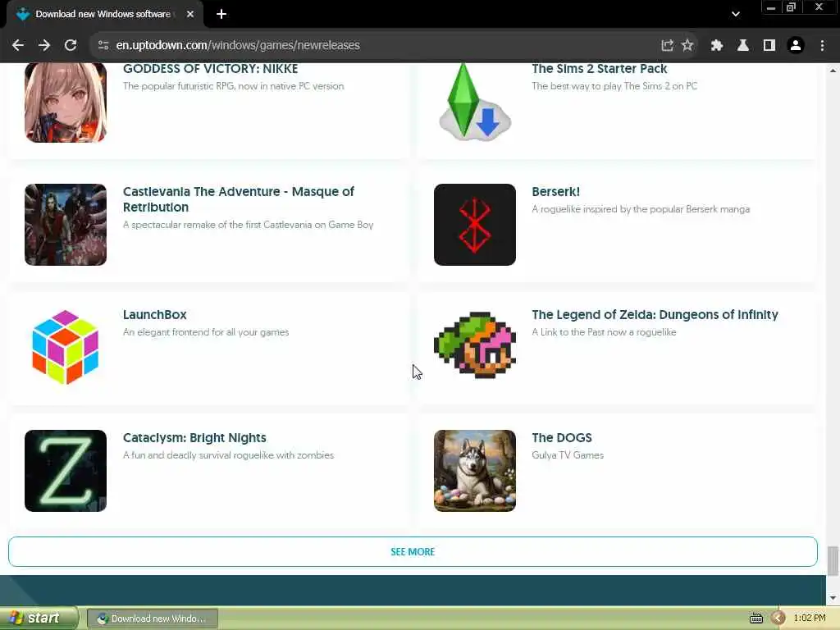Open the Castlevania game cover icon
This screenshot has height=630, width=840.
[66, 225]
